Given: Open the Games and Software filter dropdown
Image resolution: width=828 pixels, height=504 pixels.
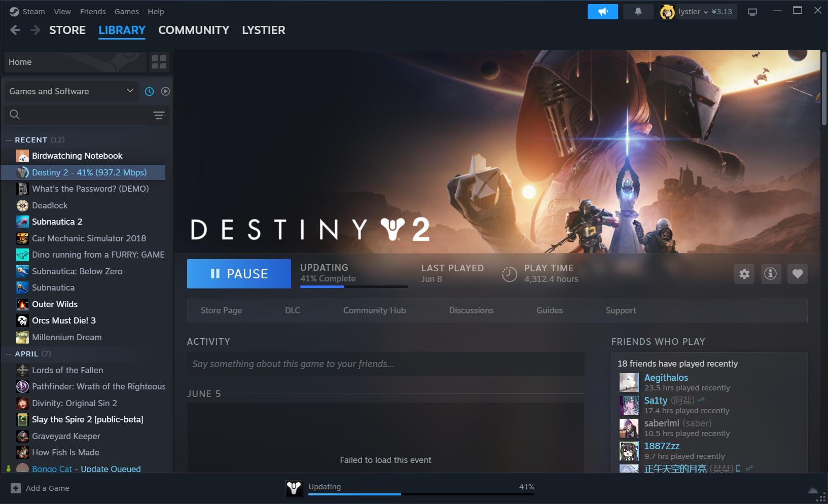Looking at the screenshot, I should (x=71, y=91).
